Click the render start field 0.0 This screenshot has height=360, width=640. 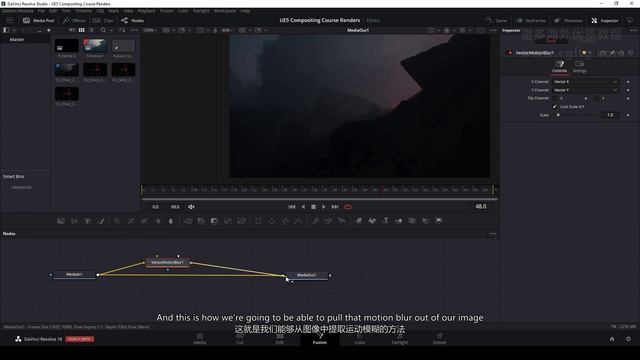point(156,207)
